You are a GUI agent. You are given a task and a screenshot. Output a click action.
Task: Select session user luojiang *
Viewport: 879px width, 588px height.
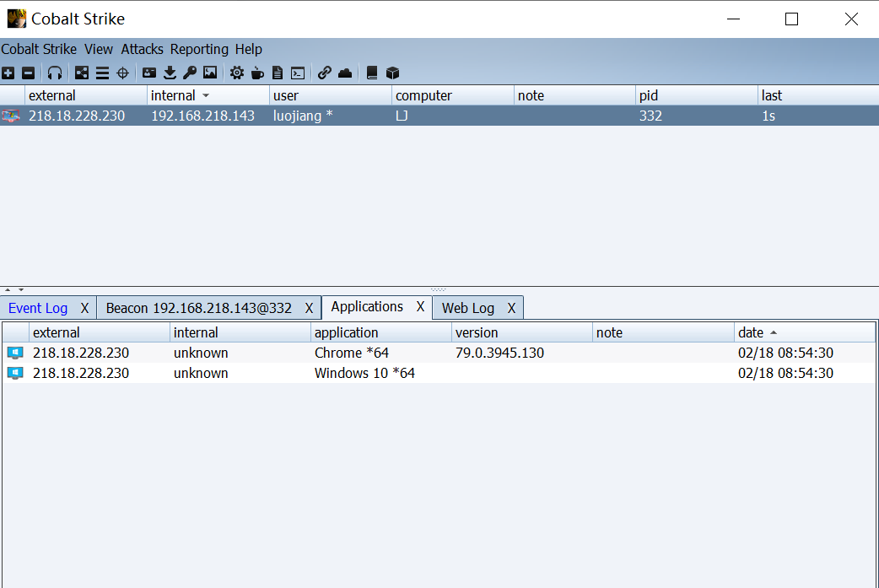coord(303,116)
